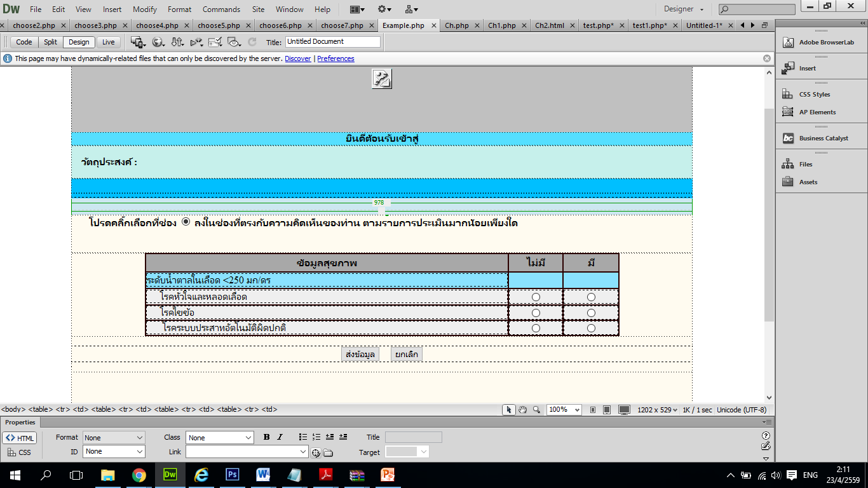The height and width of the screenshot is (488, 868).
Task: Switch to Split view
Action: click(x=51, y=42)
